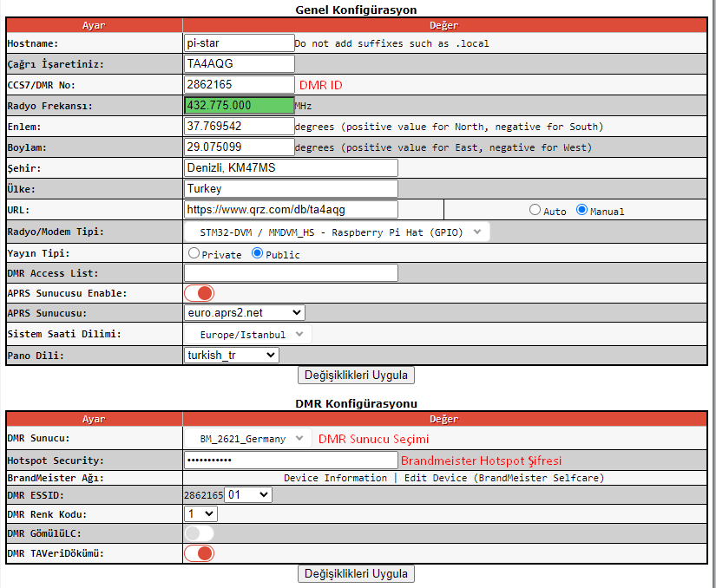Choose Public for Yayın Tipi
Viewport: 716px width, 588px height.
pyautogui.click(x=258, y=253)
